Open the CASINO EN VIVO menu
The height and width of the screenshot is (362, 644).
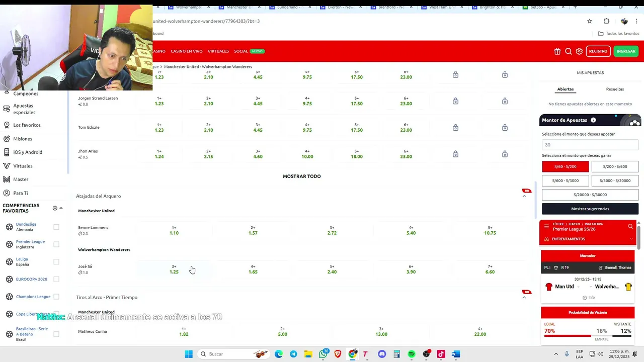(x=186, y=51)
